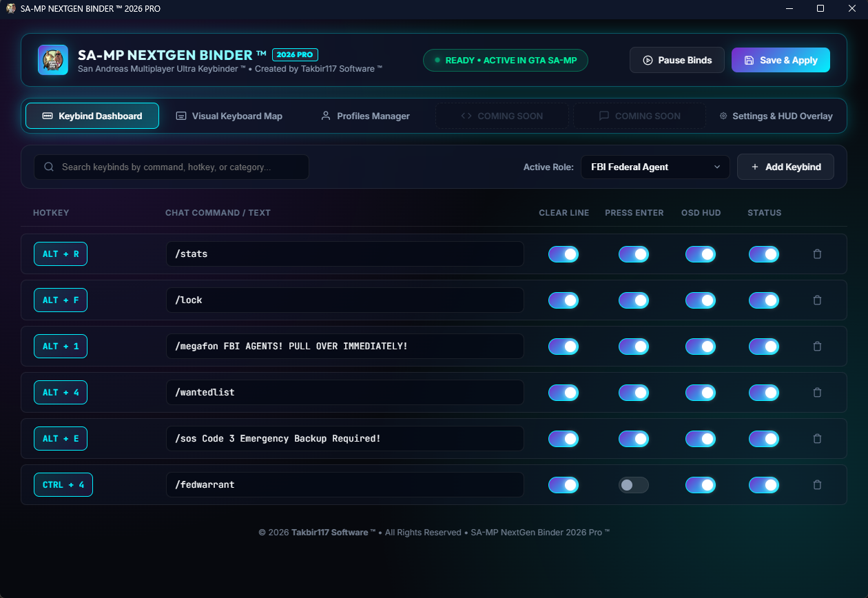Click the trash icon for the /lock row
Image resolution: width=868 pixels, height=598 pixels.
point(817,300)
